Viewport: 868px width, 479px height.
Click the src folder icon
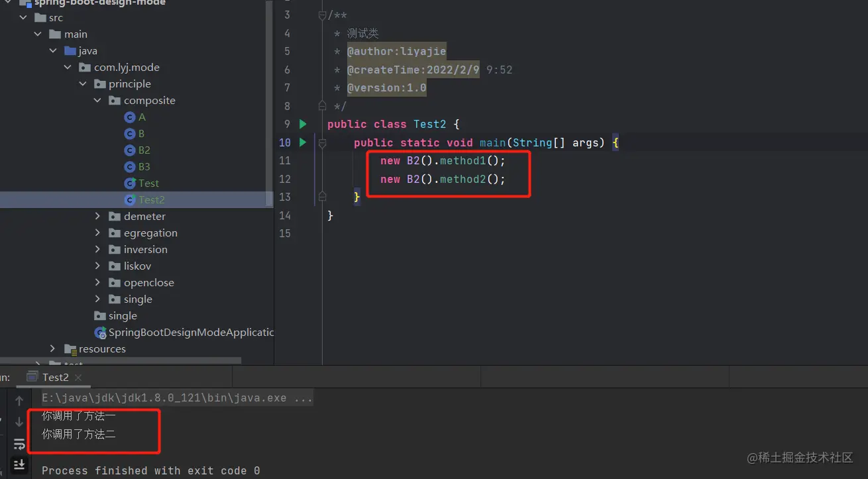coord(40,18)
